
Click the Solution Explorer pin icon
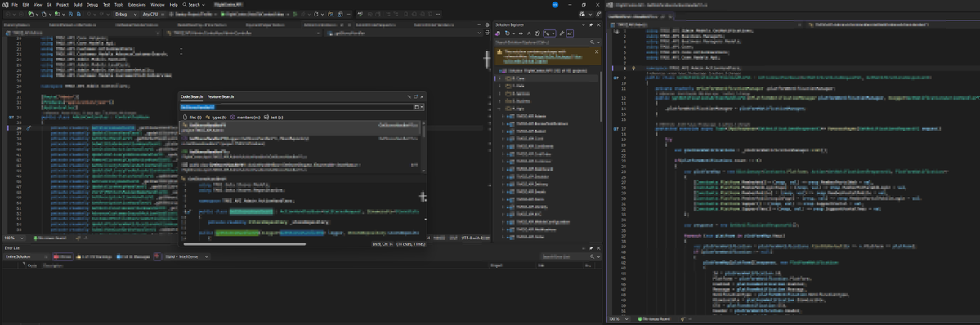590,24
